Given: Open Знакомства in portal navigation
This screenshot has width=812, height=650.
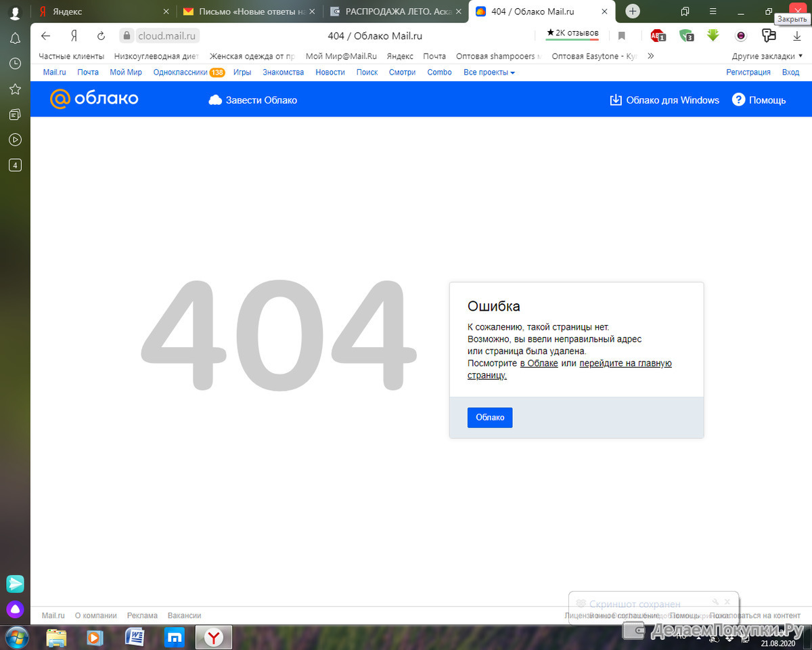Looking at the screenshot, I should (284, 72).
